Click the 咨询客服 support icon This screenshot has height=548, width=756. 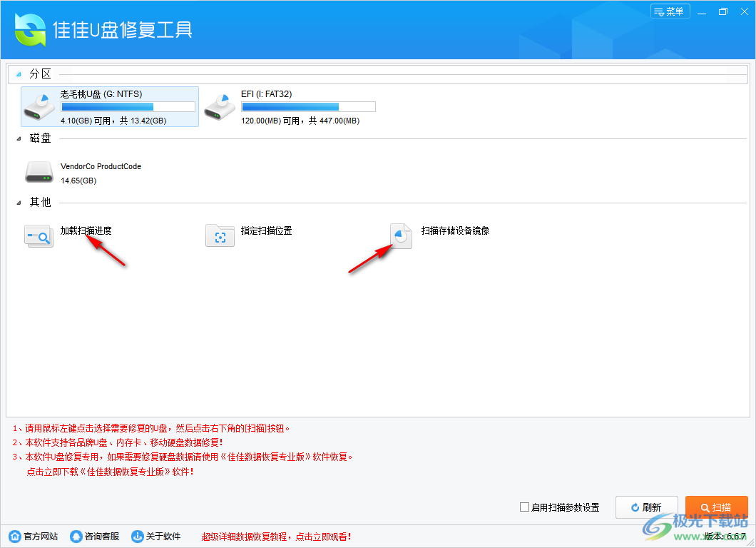tap(76, 536)
